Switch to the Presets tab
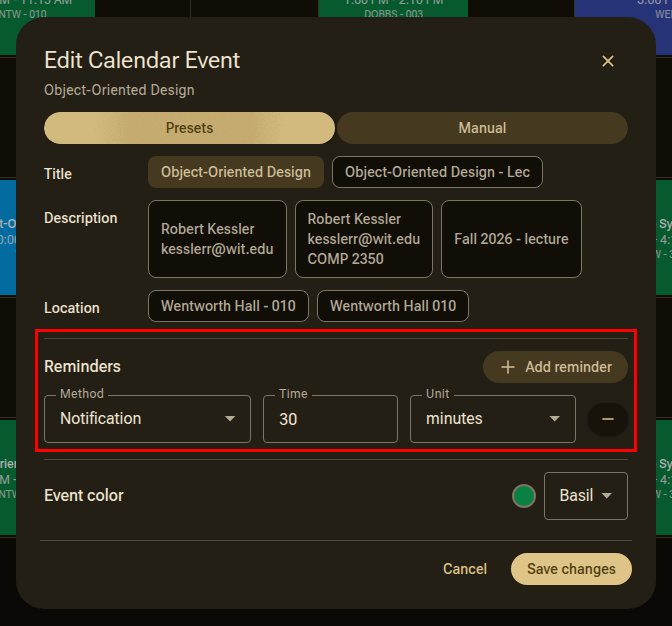The height and width of the screenshot is (626, 672). pyautogui.click(x=189, y=128)
